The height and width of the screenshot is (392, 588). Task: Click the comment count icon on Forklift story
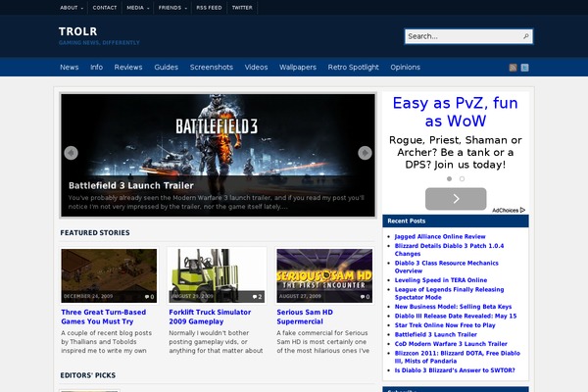257,297
